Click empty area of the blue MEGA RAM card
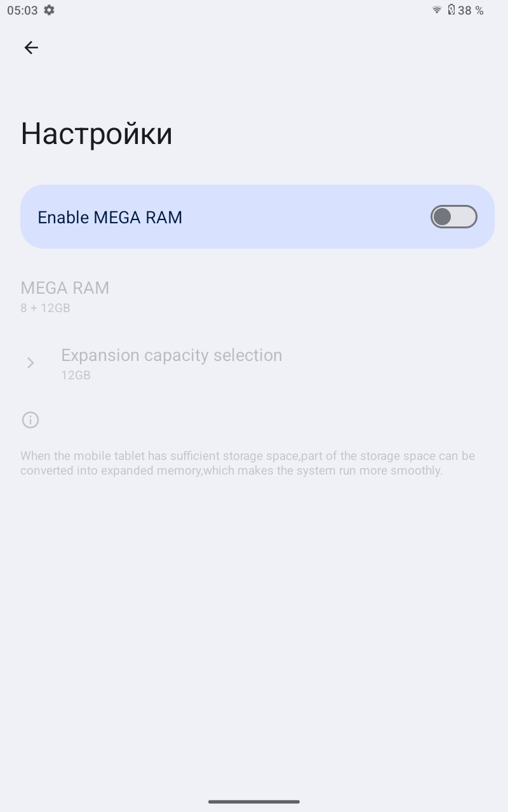 (305, 217)
